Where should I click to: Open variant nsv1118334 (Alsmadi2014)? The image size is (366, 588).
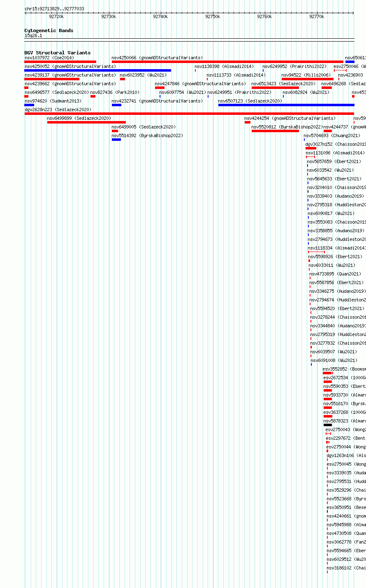(337, 248)
